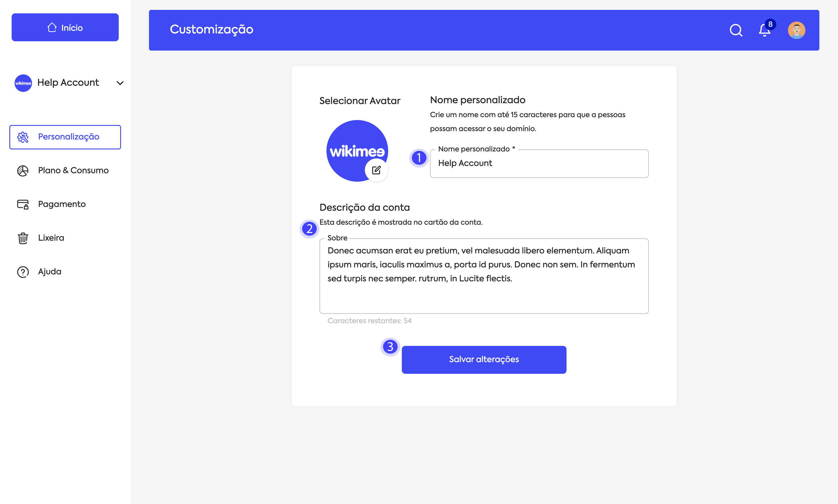Click the Plano & Consumo chart icon
This screenshot has height=504, width=838.
click(23, 171)
